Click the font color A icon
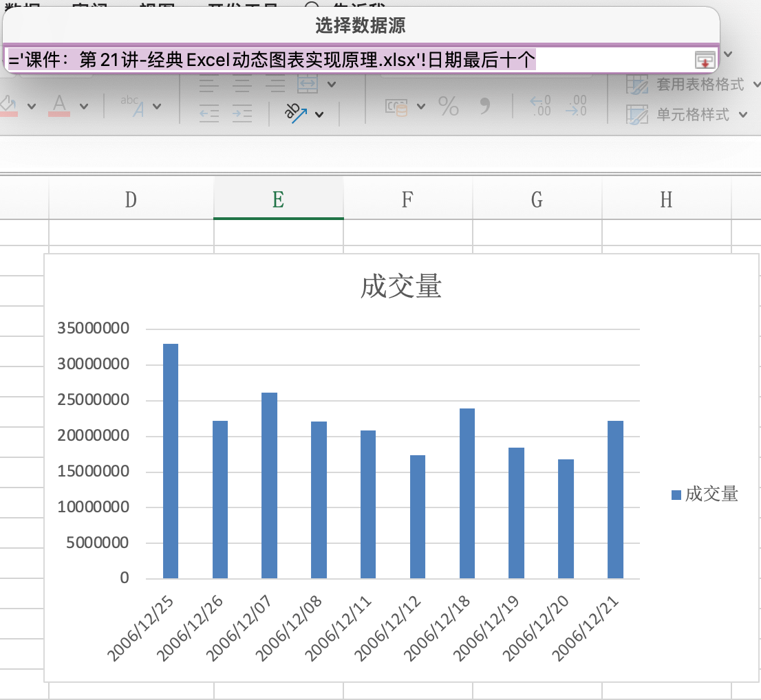This screenshot has width=761, height=700. 59,105
